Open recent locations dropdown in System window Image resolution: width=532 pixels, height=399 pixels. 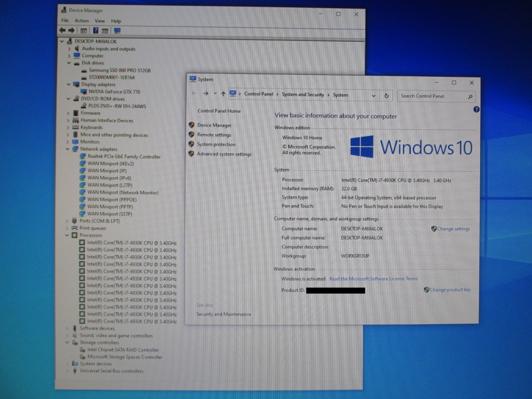tap(215, 94)
